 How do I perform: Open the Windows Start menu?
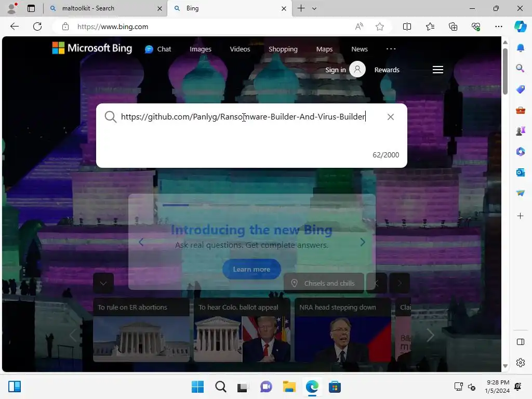tap(197, 387)
